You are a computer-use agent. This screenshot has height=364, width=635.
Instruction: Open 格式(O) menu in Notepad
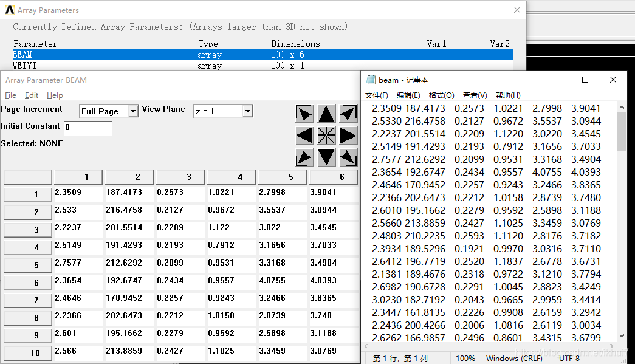tap(441, 95)
